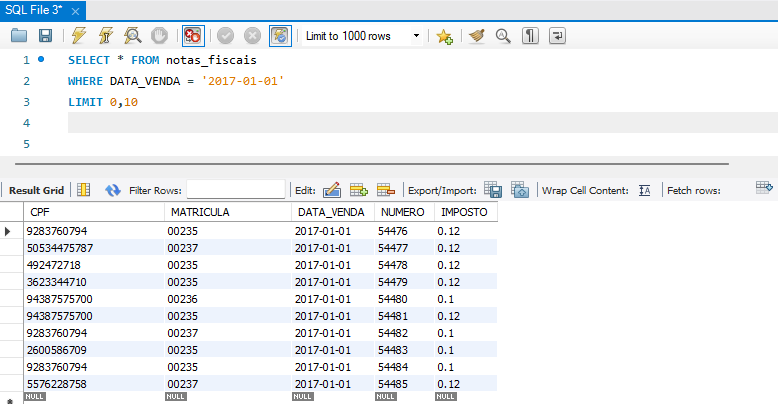778x404 pixels.
Task: Select MATRICULA 00236 cell
Action: (x=228, y=299)
